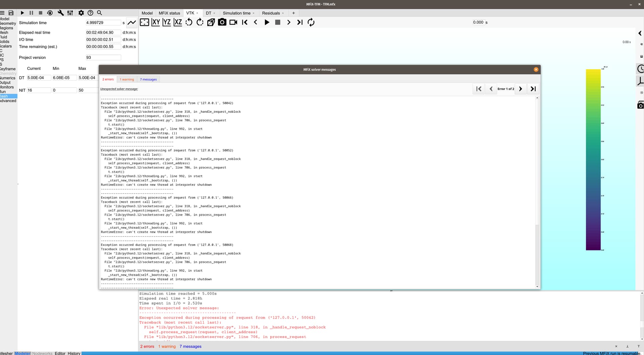The height and width of the screenshot is (355, 644).
Task: Click the color bar legend in the VTK view
Action: tap(593, 160)
